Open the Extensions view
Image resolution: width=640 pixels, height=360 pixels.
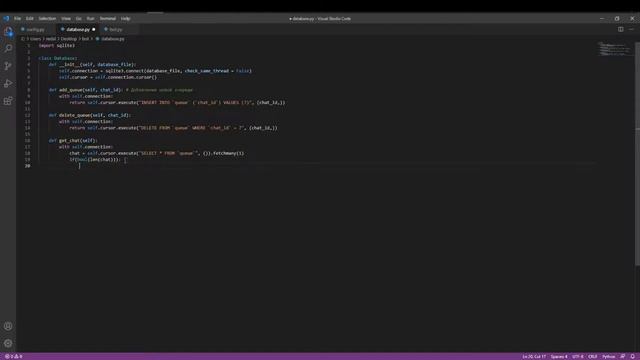coord(8,101)
